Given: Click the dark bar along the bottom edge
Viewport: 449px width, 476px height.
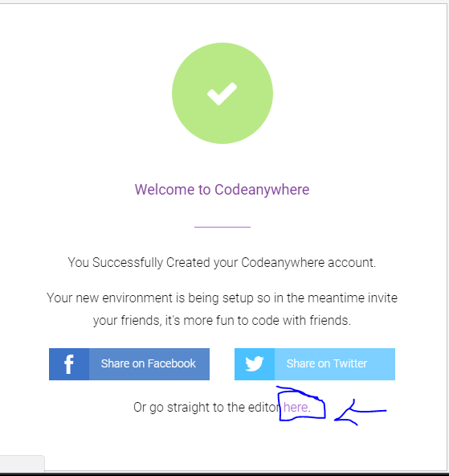Looking at the screenshot, I should tap(224, 474).
